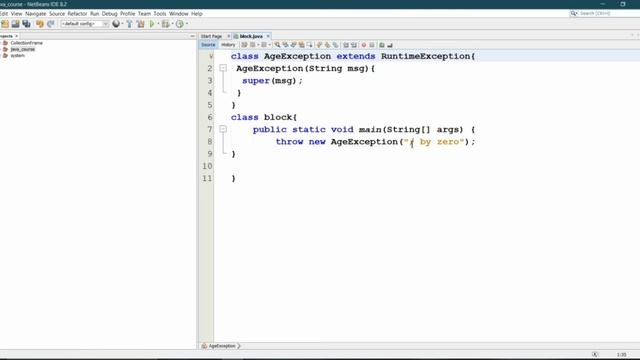This screenshot has width=640, height=360.
Task: Open the Run menu
Action: 94,13
